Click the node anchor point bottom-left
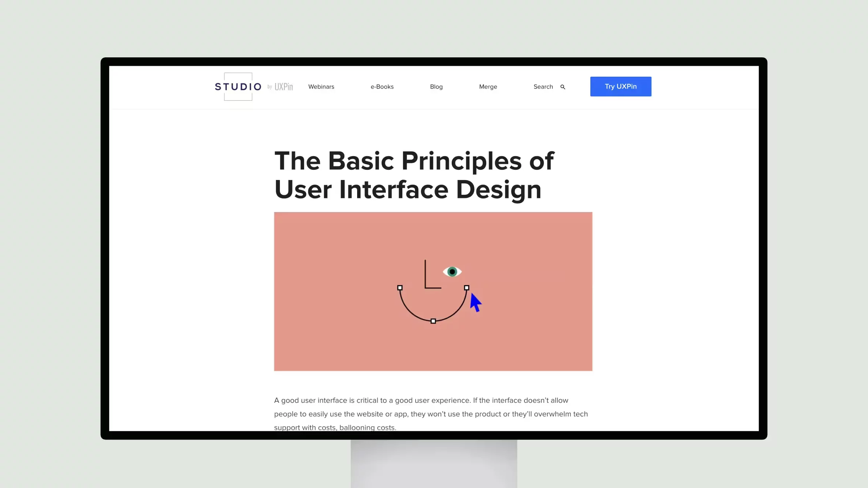Image resolution: width=868 pixels, height=488 pixels. tap(400, 288)
